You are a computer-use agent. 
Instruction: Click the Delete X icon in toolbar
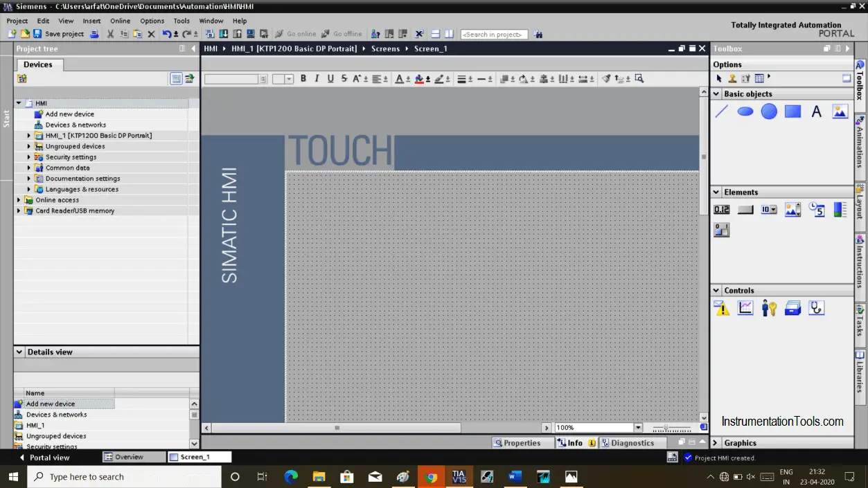tap(151, 34)
